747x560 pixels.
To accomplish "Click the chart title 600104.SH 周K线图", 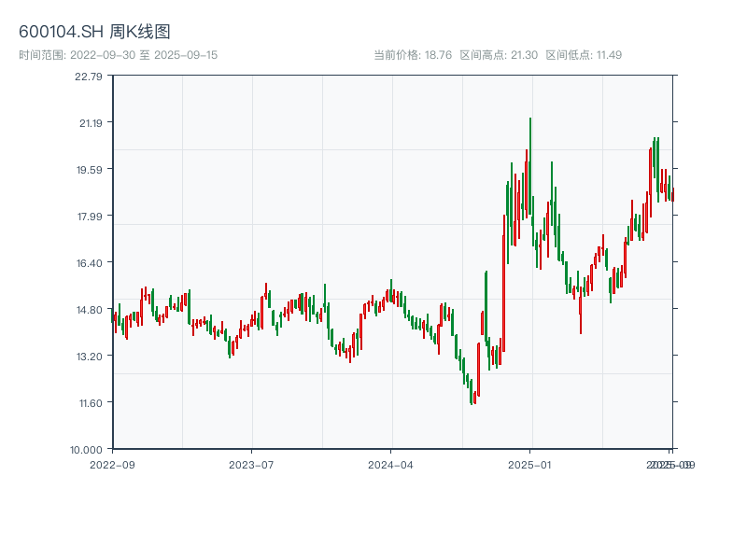I will point(94,32).
